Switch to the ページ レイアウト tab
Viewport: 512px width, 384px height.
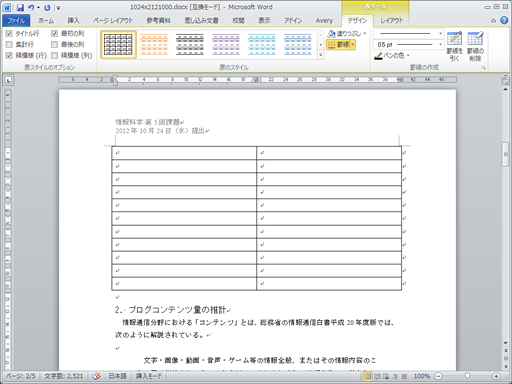(x=113, y=21)
